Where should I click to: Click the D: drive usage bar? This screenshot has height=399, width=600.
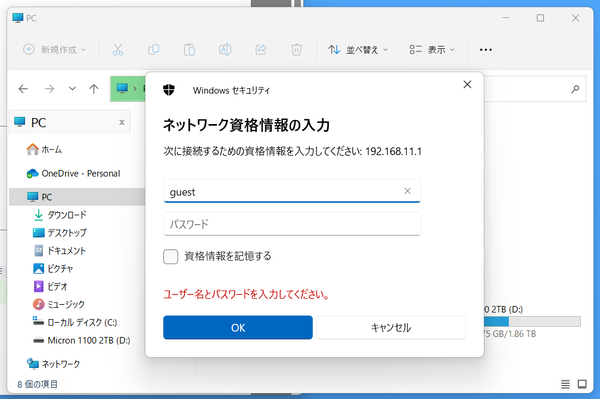[x=533, y=321]
